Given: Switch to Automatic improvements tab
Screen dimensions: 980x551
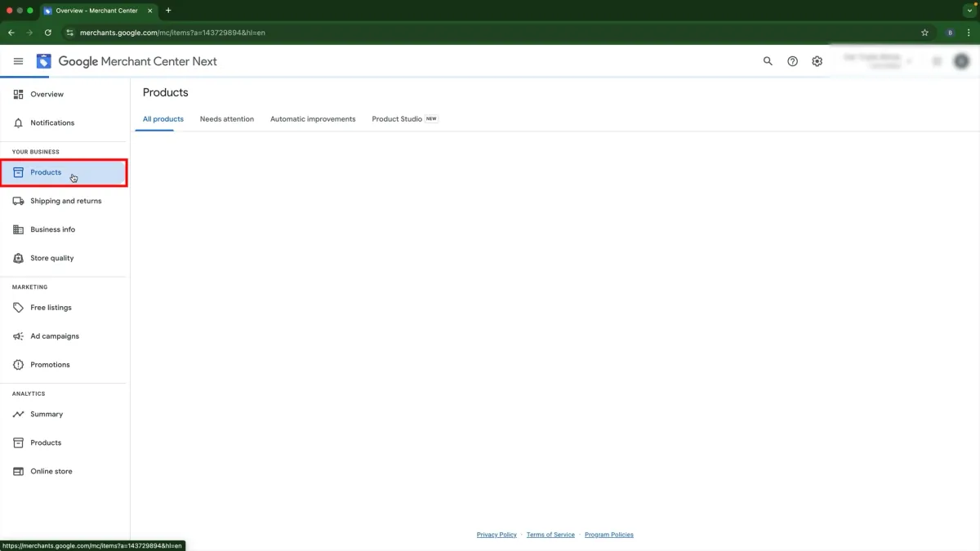Looking at the screenshot, I should pyautogui.click(x=313, y=119).
